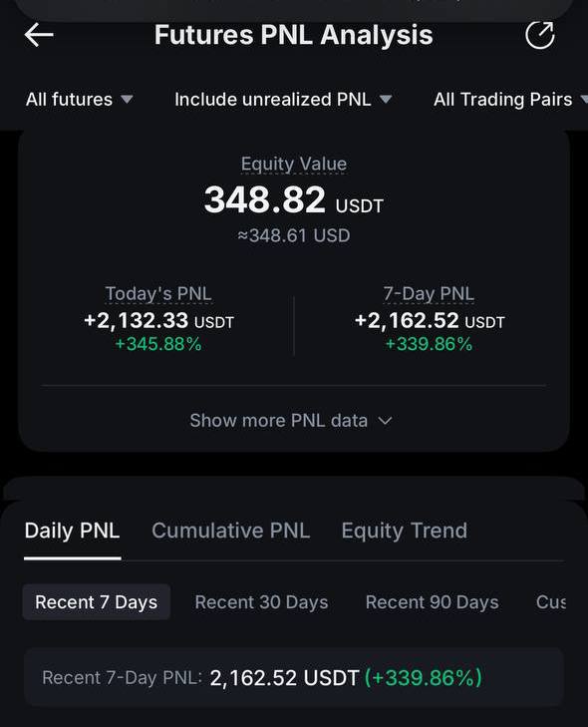
Task: Select the partially visible Custom range option
Action: point(551,602)
